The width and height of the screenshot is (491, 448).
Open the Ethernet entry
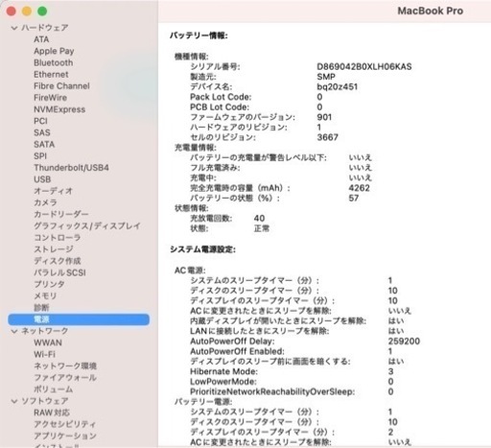[51, 75]
